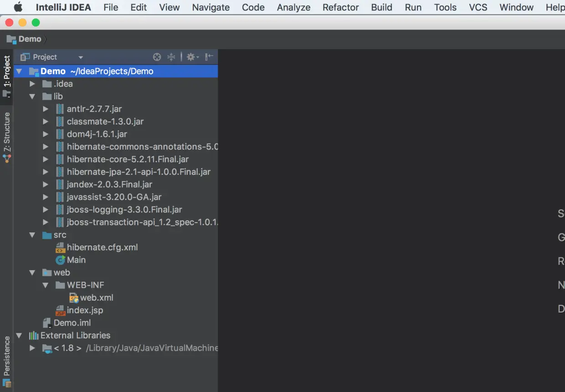Expand the .idea folder

pos(32,84)
